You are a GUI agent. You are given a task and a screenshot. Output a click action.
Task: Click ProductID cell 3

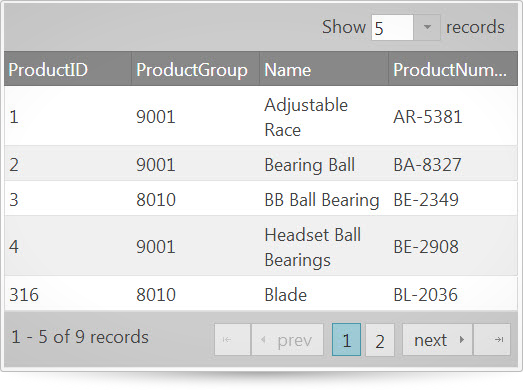tap(68, 199)
